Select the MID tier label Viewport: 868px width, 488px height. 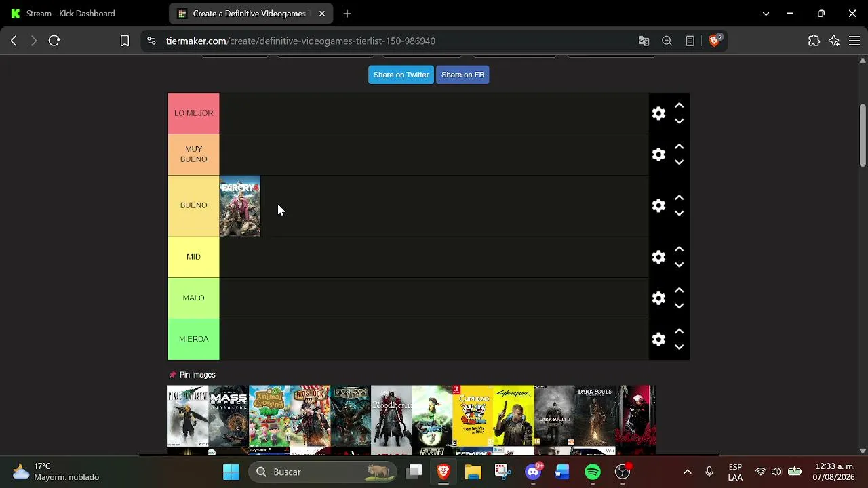point(193,257)
